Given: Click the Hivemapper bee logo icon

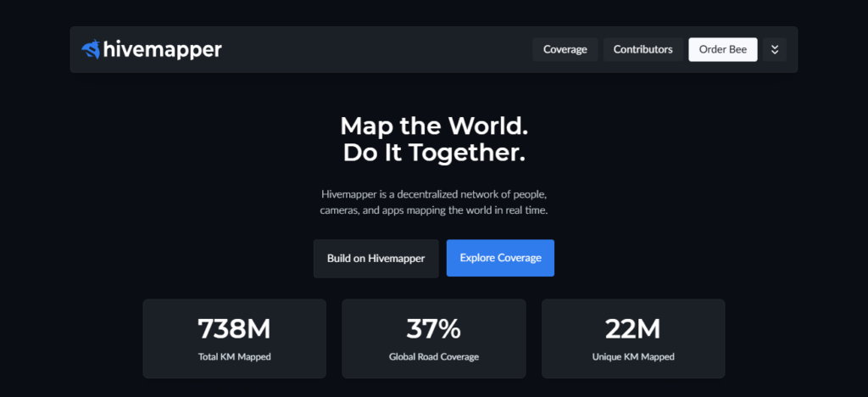Looking at the screenshot, I should tap(90, 49).
